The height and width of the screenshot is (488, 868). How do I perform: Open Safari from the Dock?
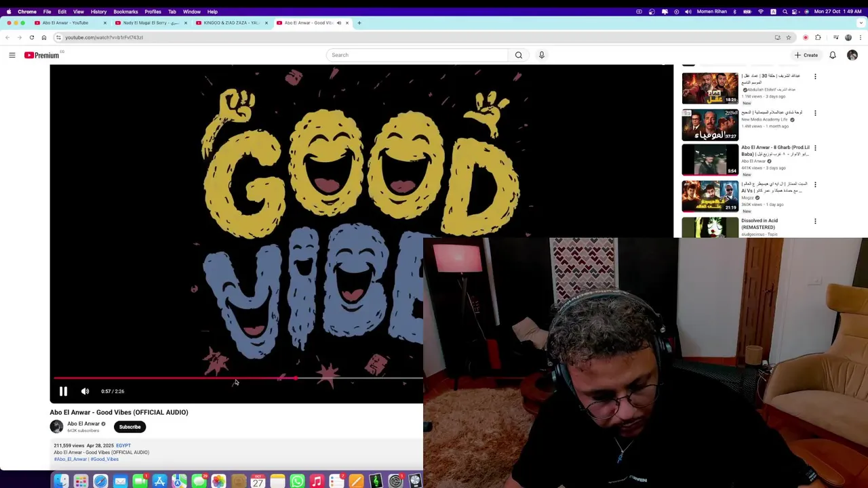(x=100, y=481)
